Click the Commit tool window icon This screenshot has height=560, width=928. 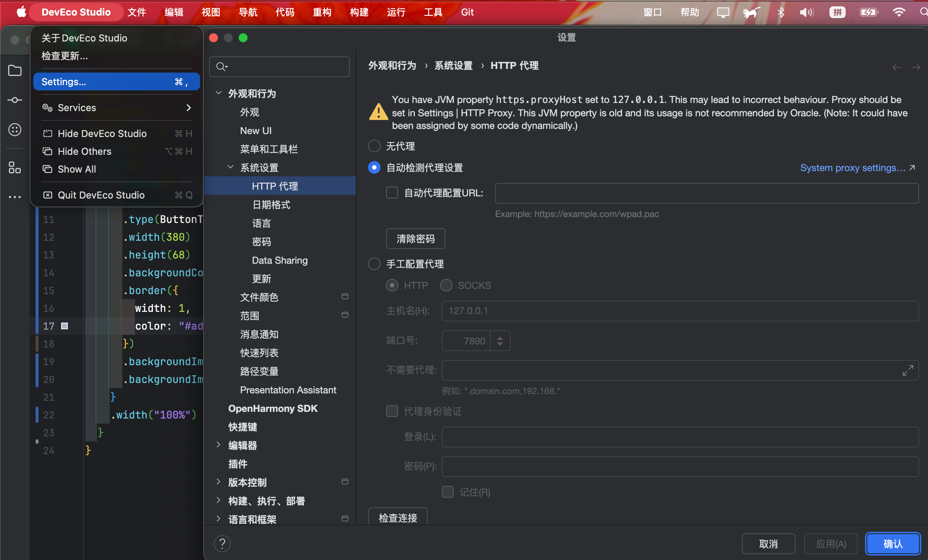[x=15, y=100]
